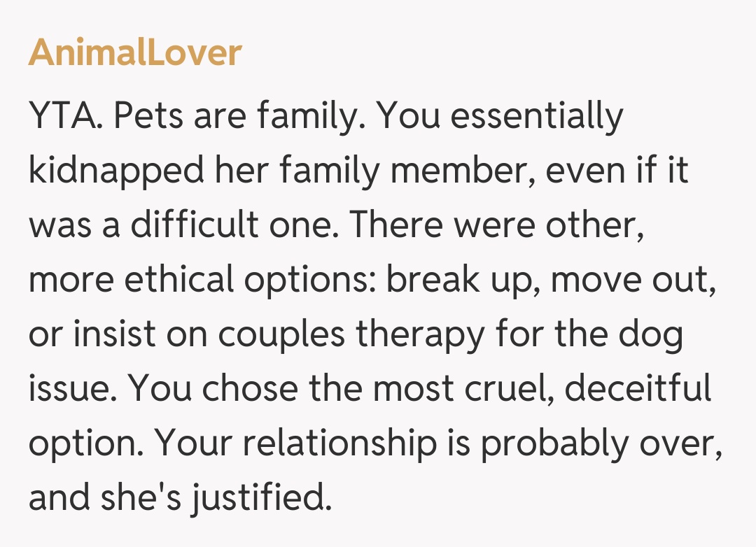The width and height of the screenshot is (756, 547).
Task: Click the word "deceitful" in the comment
Action: (638, 388)
